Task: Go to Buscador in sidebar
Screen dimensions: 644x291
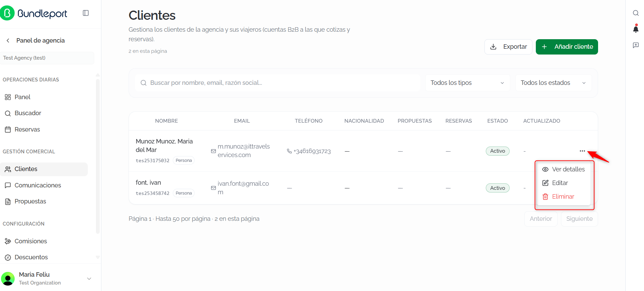Action: coord(44,113)
